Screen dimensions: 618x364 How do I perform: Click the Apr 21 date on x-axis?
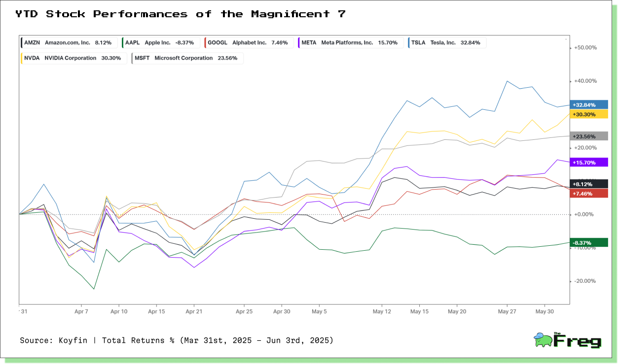coord(194,312)
